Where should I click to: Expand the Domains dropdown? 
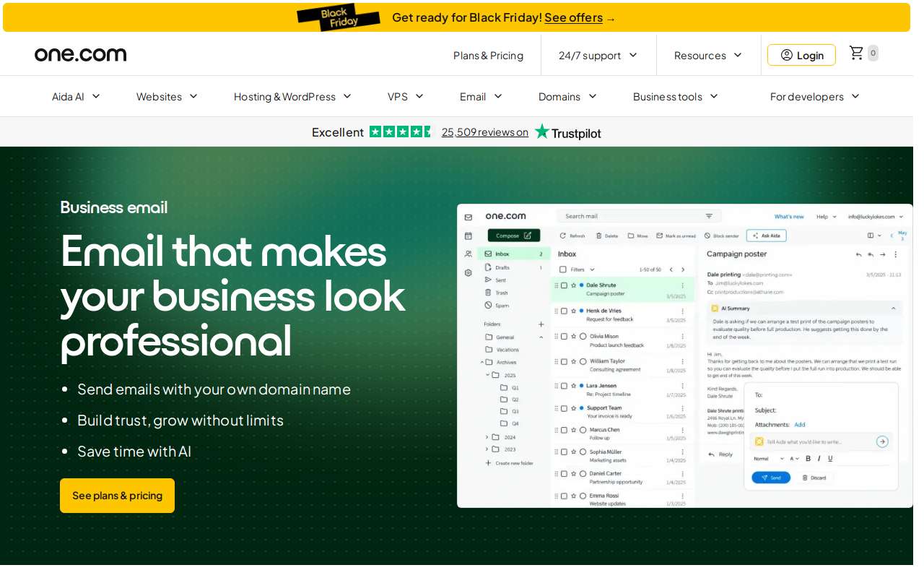(568, 97)
